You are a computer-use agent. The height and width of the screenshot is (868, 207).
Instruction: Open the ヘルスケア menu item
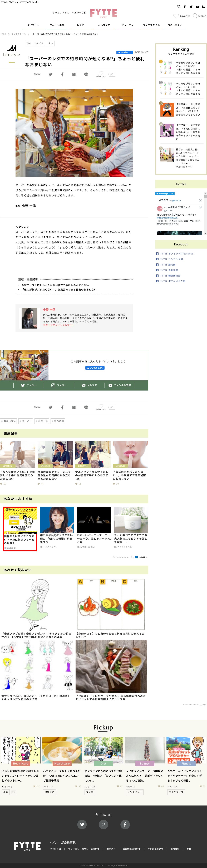click(104, 25)
